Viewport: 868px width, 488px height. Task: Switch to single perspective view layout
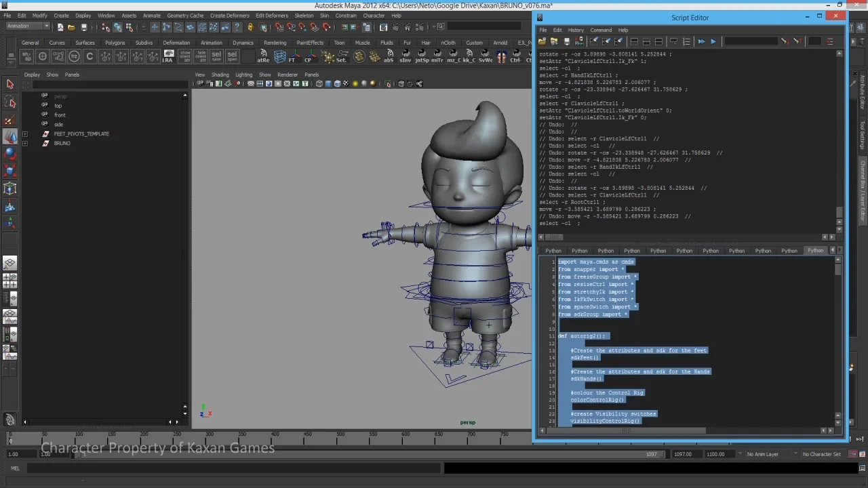click(10, 263)
